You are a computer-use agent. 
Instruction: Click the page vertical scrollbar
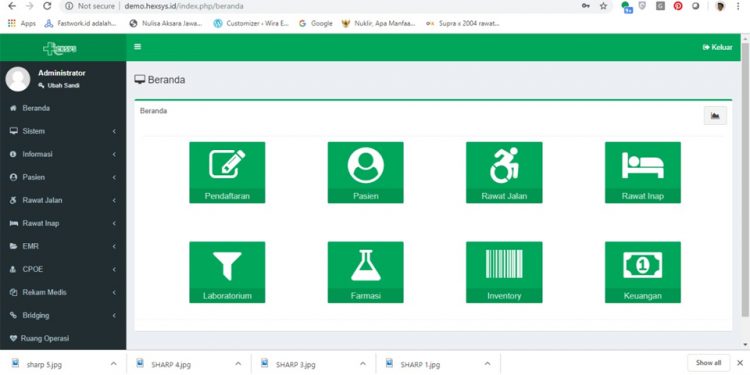pos(745,179)
